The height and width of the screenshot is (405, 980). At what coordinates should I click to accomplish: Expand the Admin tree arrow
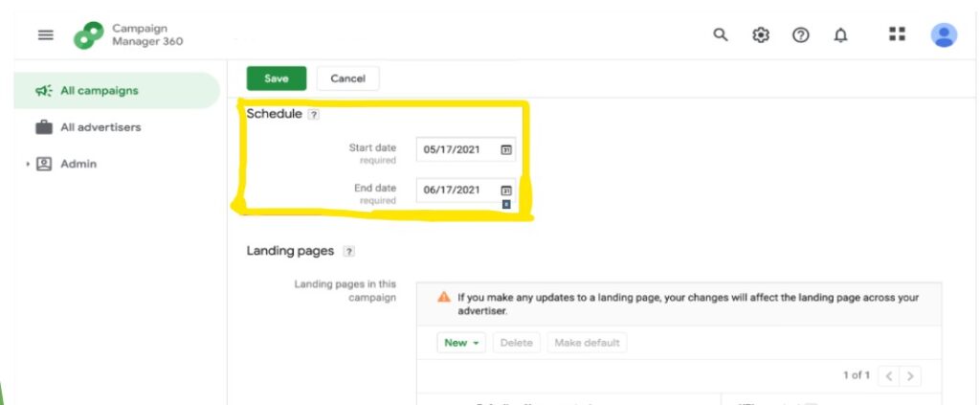tap(28, 164)
